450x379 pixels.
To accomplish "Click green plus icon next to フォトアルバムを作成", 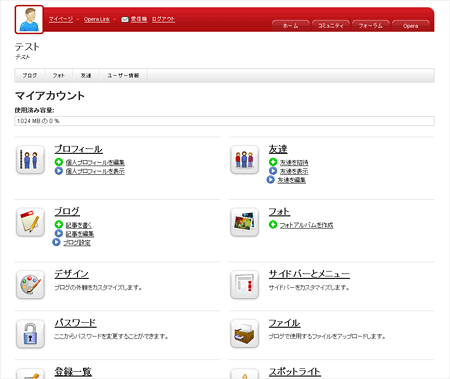I will click(273, 224).
